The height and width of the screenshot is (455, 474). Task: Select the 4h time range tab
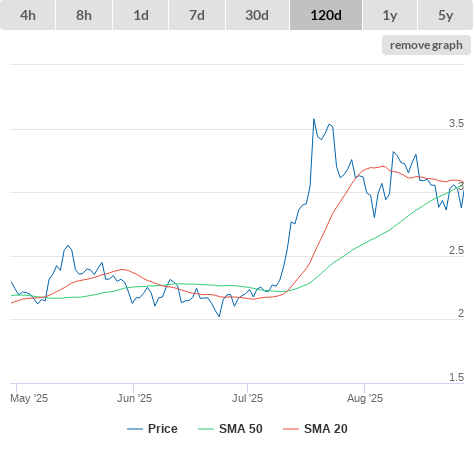pos(28,15)
